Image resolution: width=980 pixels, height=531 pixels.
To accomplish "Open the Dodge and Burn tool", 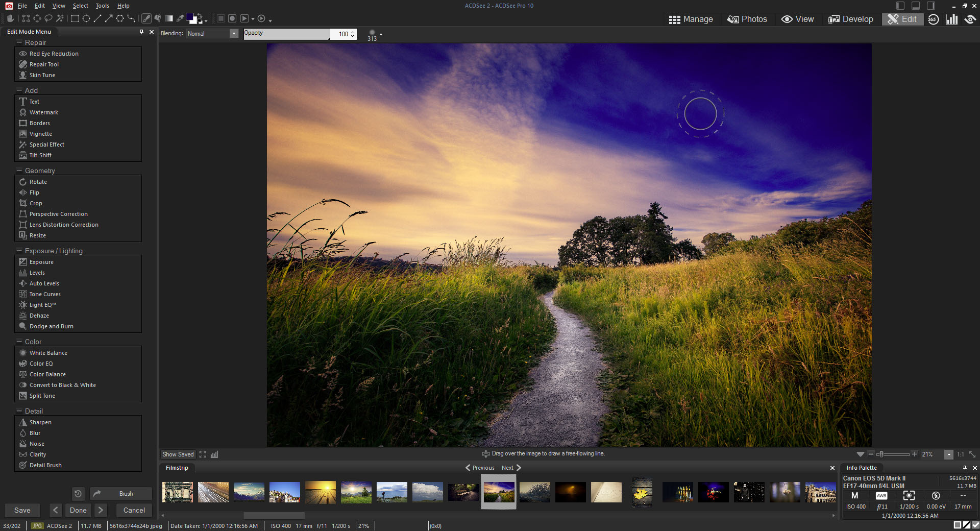I will (x=51, y=326).
